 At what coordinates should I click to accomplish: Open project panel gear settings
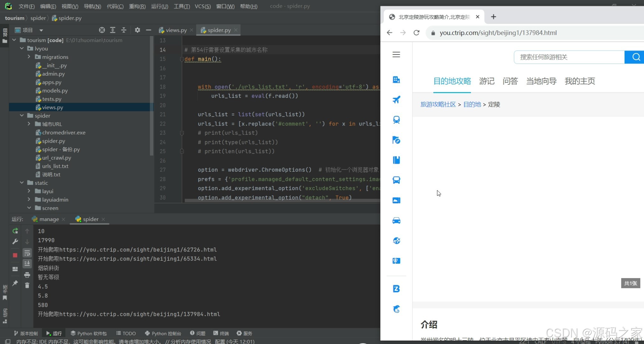(x=137, y=30)
